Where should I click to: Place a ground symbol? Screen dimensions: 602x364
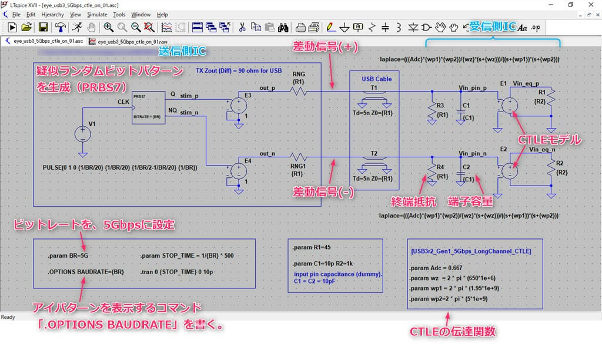click(x=344, y=26)
